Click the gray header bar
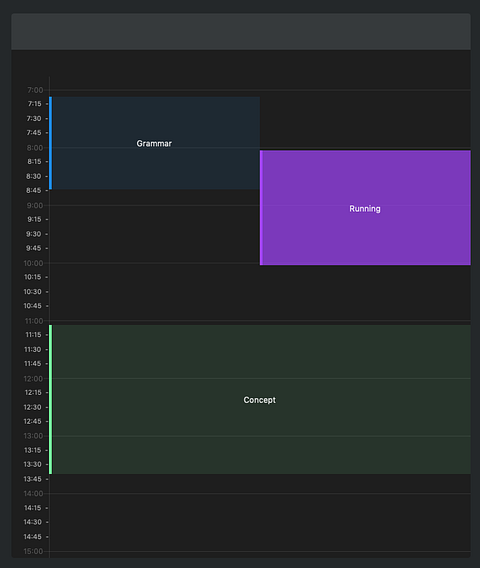This screenshot has height=568, width=480. (x=241, y=32)
